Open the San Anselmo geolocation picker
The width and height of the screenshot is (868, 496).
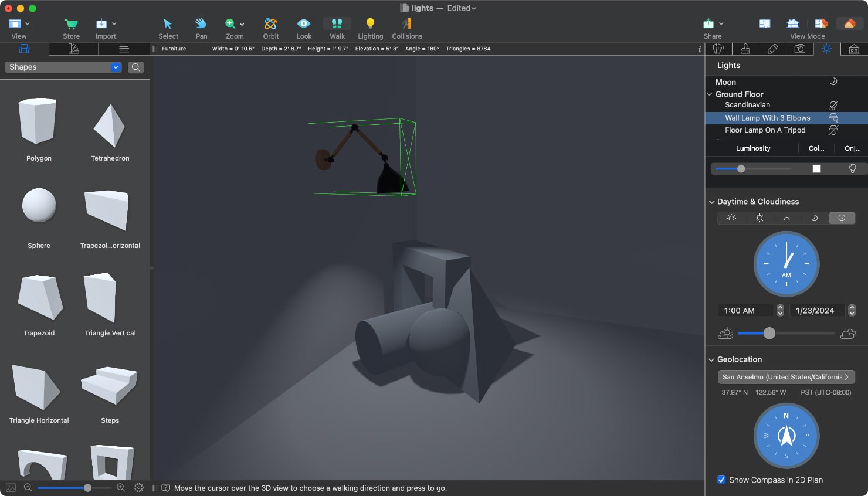tap(786, 377)
